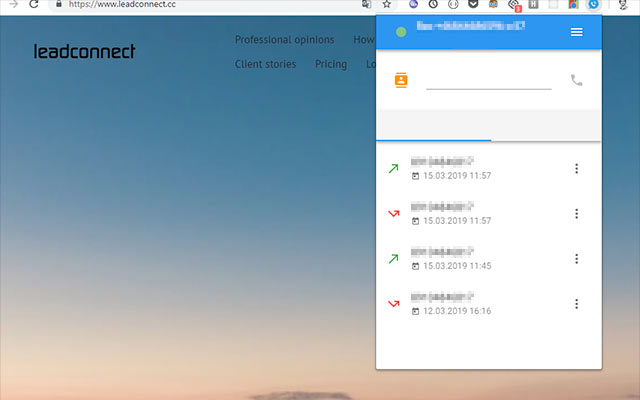Focus the phone number input field
Image resolution: width=640 pixels, height=400 pixels.
pyautogui.click(x=489, y=80)
